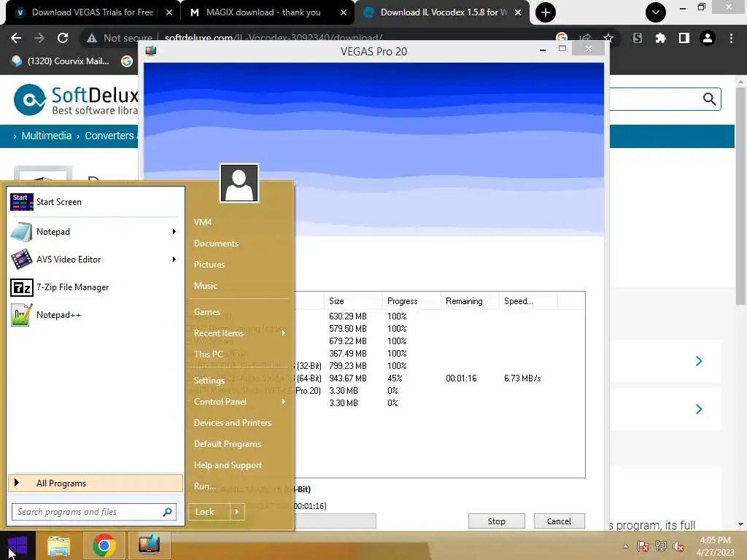The height and width of the screenshot is (560, 747).
Task: Open the VM4 user folder
Action: 203,222
